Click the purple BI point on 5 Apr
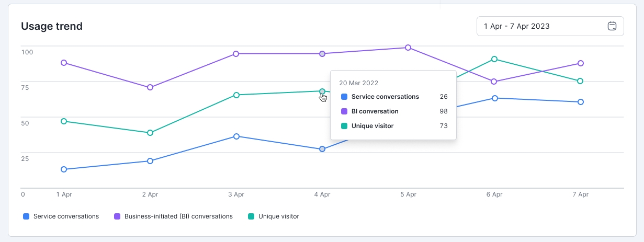This screenshot has width=644, height=242. (408, 48)
